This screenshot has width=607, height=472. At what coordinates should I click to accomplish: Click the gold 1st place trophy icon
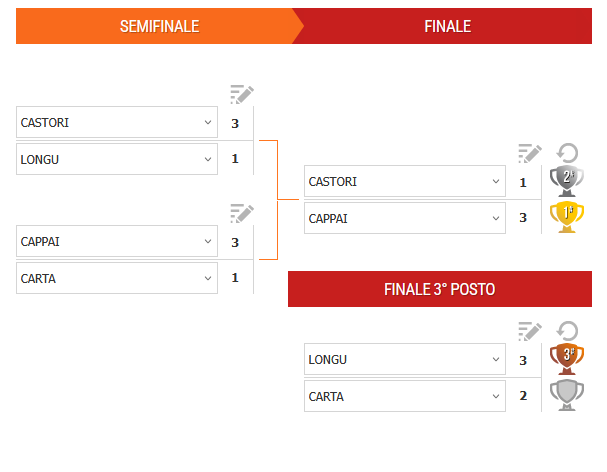click(567, 217)
